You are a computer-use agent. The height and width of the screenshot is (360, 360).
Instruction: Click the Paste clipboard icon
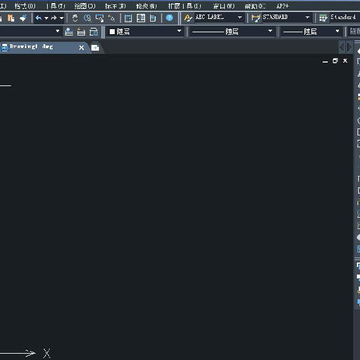point(11,18)
